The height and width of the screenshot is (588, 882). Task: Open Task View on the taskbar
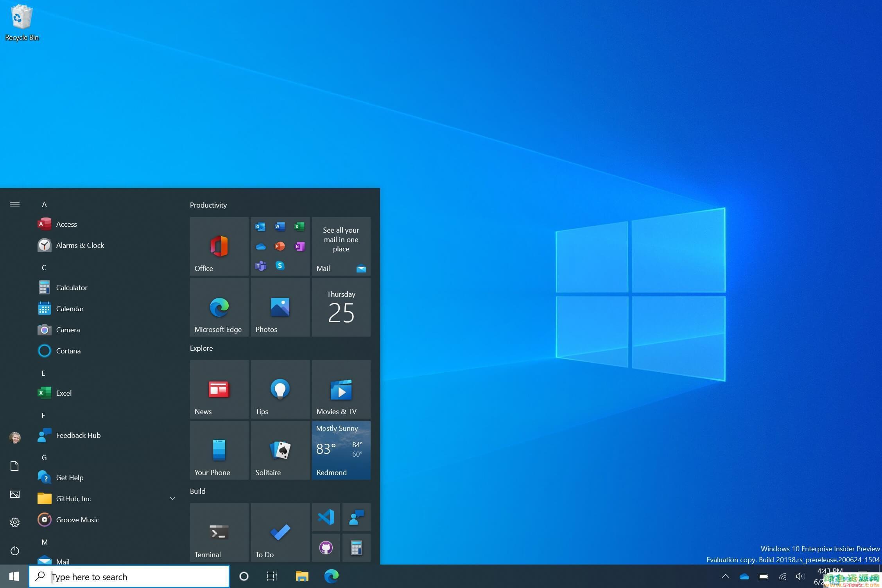pos(272,576)
